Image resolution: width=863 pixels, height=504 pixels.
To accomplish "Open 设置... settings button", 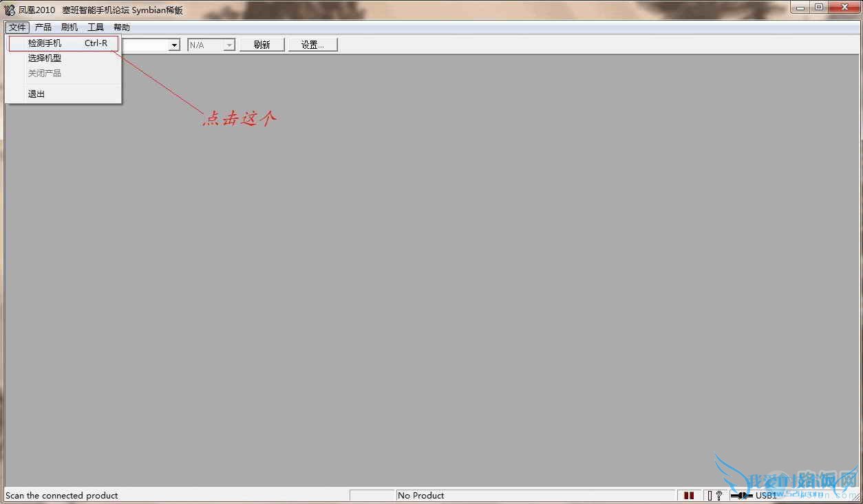I will pyautogui.click(x=312, y=45).
